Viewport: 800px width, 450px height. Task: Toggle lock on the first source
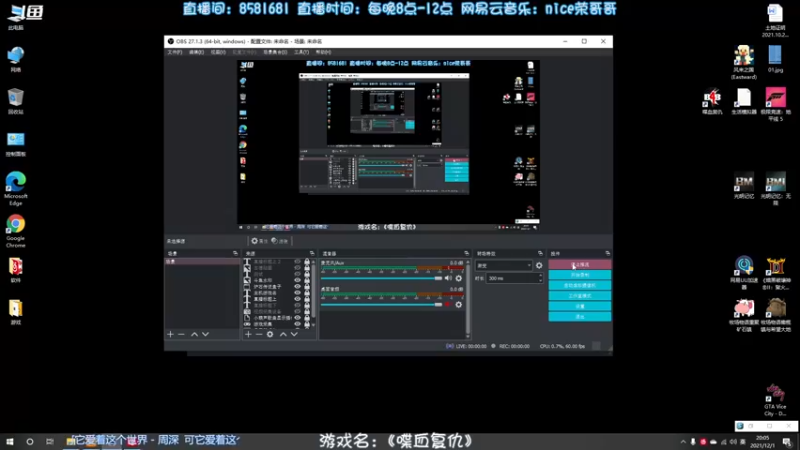point(307,262)
